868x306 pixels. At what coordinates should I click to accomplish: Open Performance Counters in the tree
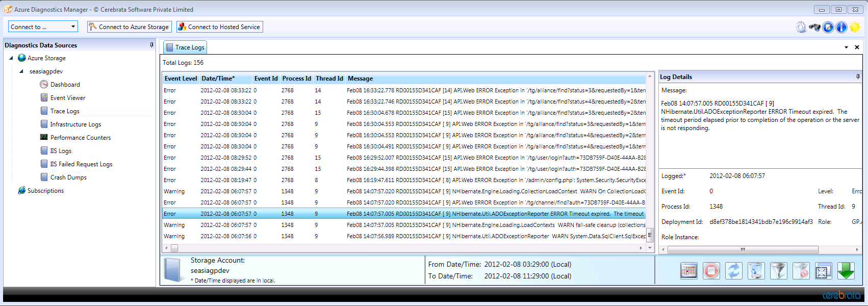[x=80, y=138]
